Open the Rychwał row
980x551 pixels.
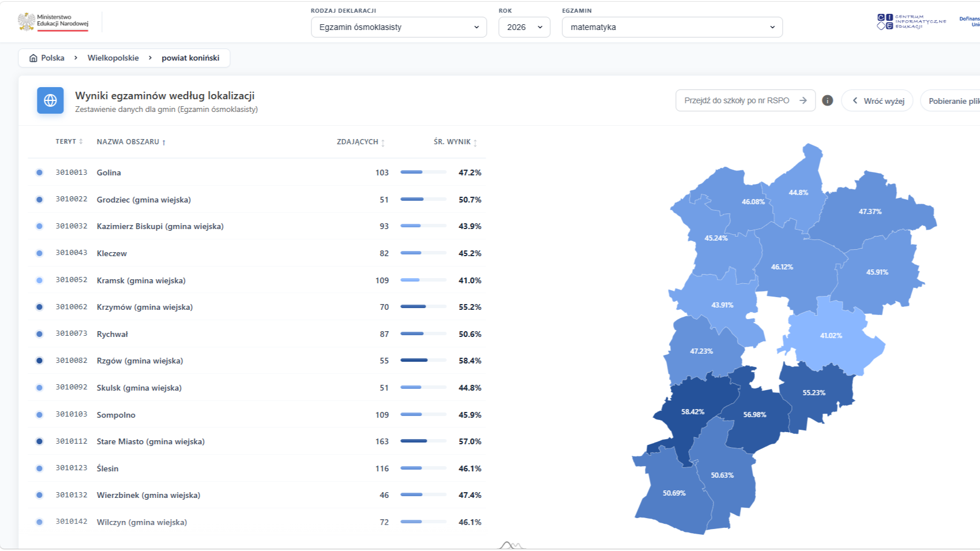(x=257, y=334)
